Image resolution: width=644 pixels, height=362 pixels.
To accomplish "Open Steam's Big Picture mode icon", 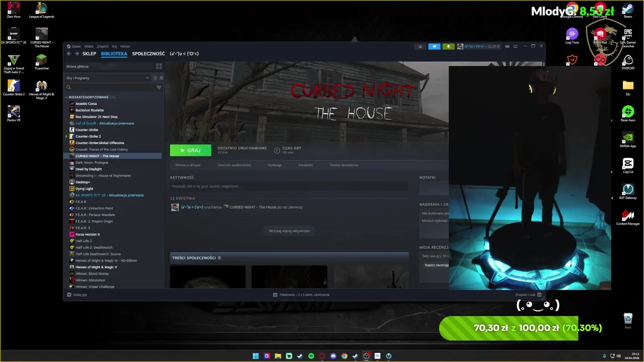I will coord(515,46).
